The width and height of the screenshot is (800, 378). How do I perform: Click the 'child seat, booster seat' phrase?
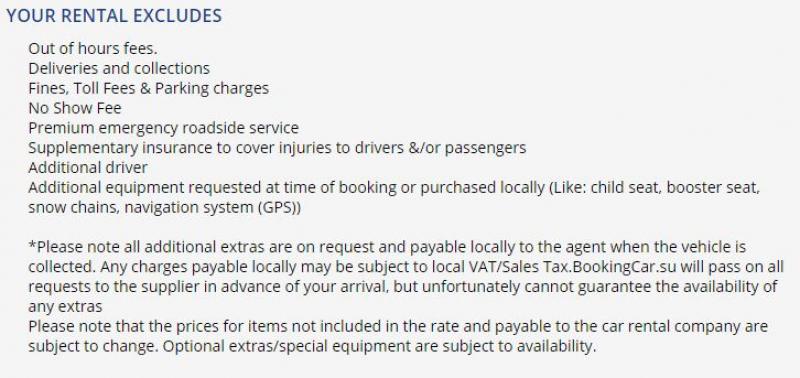coord(675,188)
